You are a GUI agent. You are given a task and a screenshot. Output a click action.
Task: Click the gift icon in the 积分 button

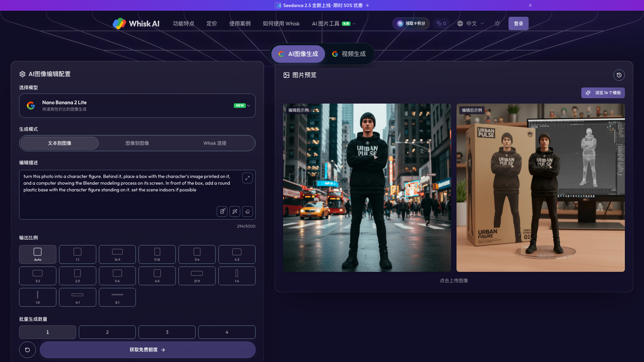click(400, 23)
